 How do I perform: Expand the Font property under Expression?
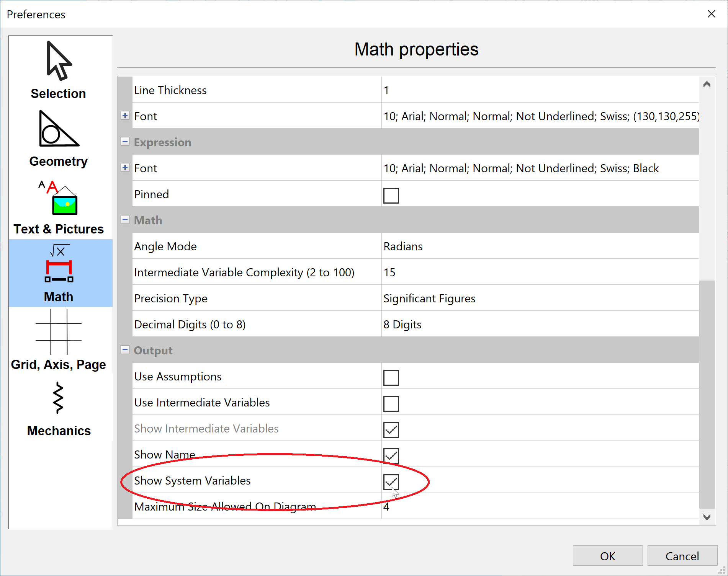[x=125, y=168]
